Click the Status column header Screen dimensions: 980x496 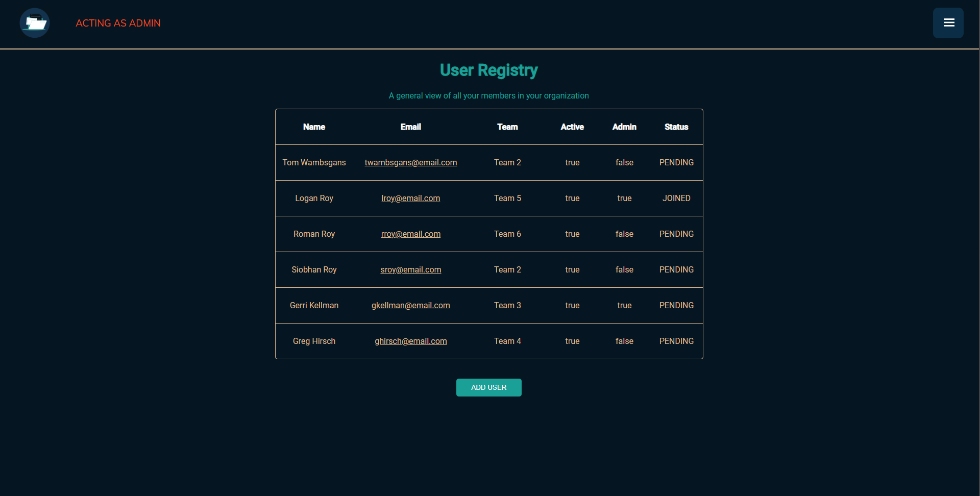point(676,127)
